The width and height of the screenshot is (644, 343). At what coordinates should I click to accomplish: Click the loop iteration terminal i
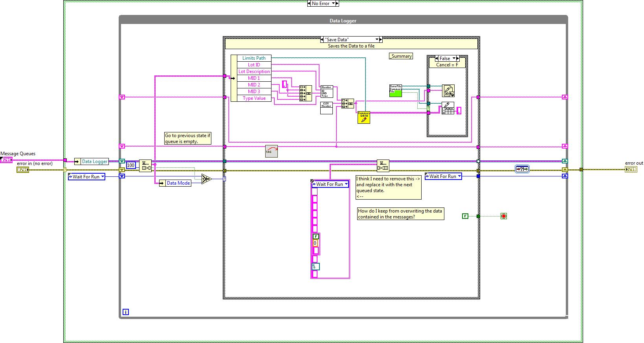[x=126, y=312]
